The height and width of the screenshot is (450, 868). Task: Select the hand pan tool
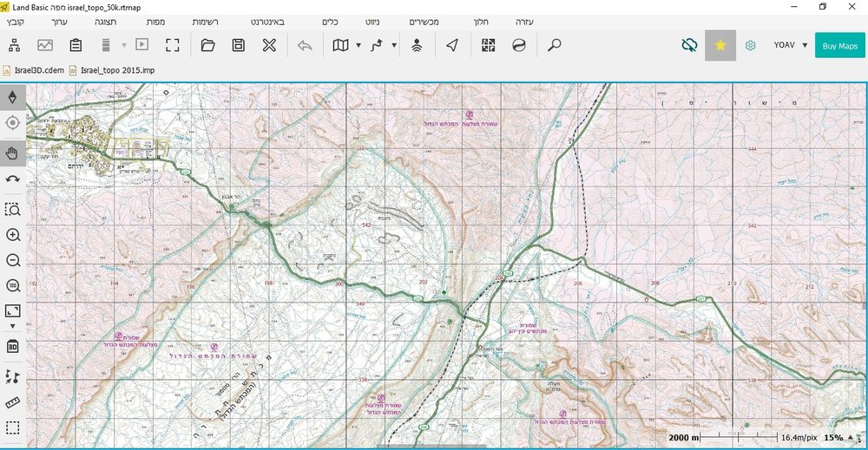[13, 153]
